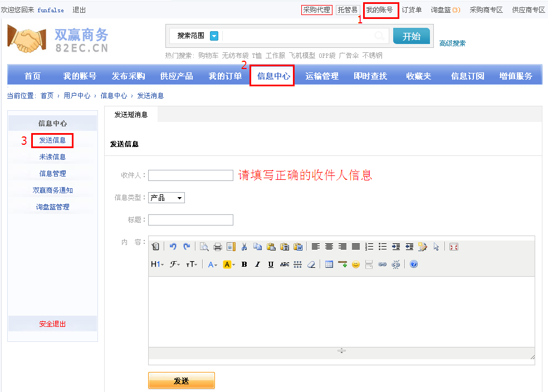This screenshot has height=392, width=548.
Task: Insert a table in the editor
Action: click(x=329, y=264)
